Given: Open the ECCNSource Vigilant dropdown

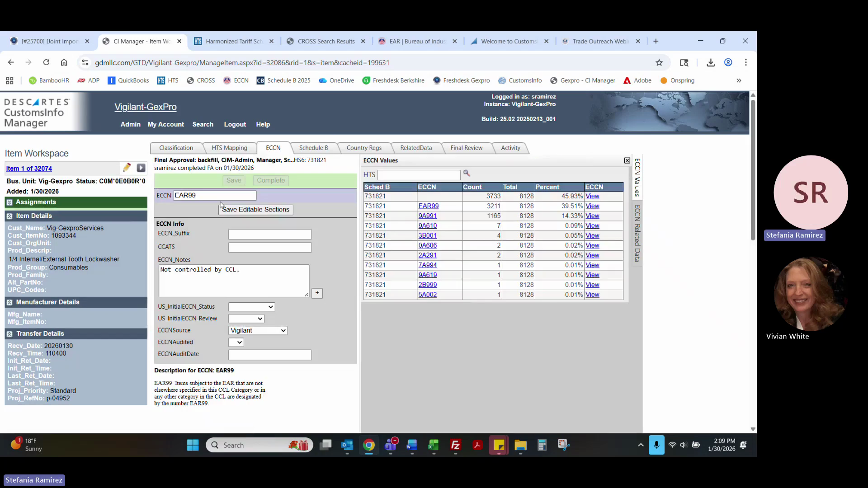Looking at the screenshot, I should [258, 331].
